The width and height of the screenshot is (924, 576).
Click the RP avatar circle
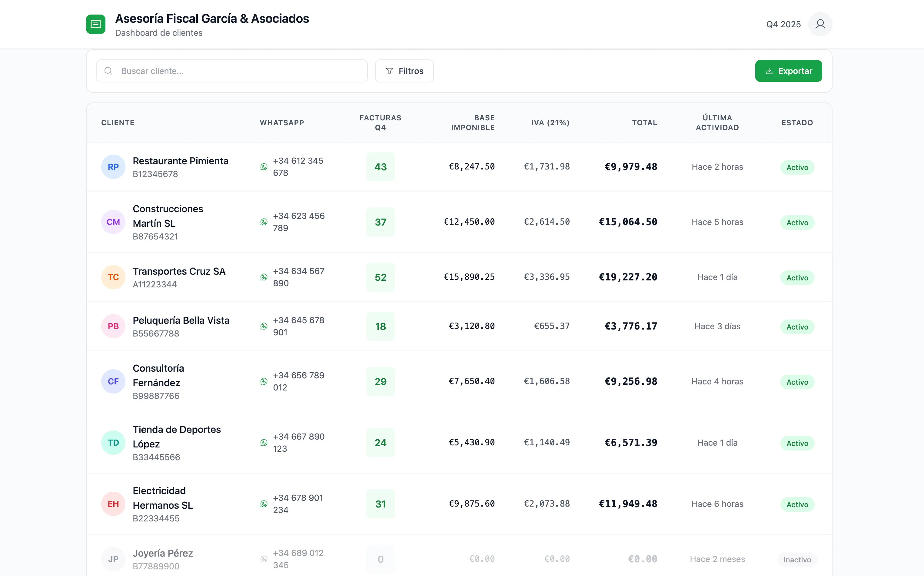(x=113, y=167)
